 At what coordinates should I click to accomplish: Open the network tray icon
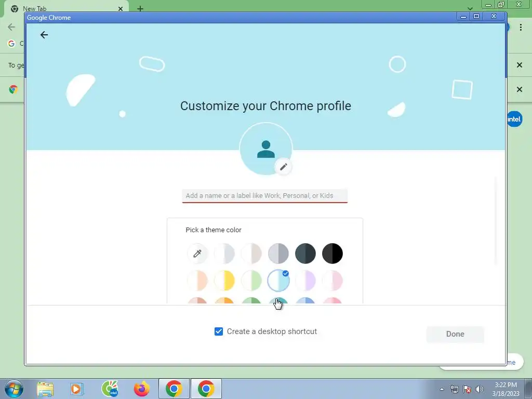[454, 389]
